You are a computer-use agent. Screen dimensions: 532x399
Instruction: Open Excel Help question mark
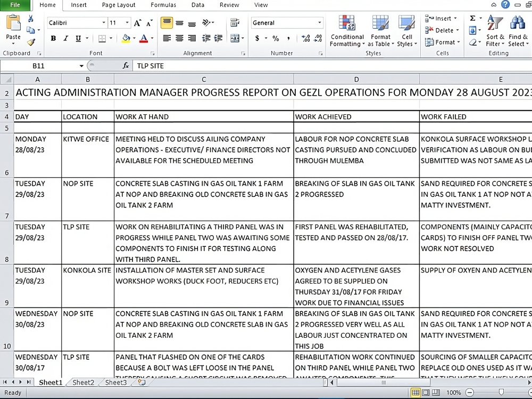pos(505,4)
